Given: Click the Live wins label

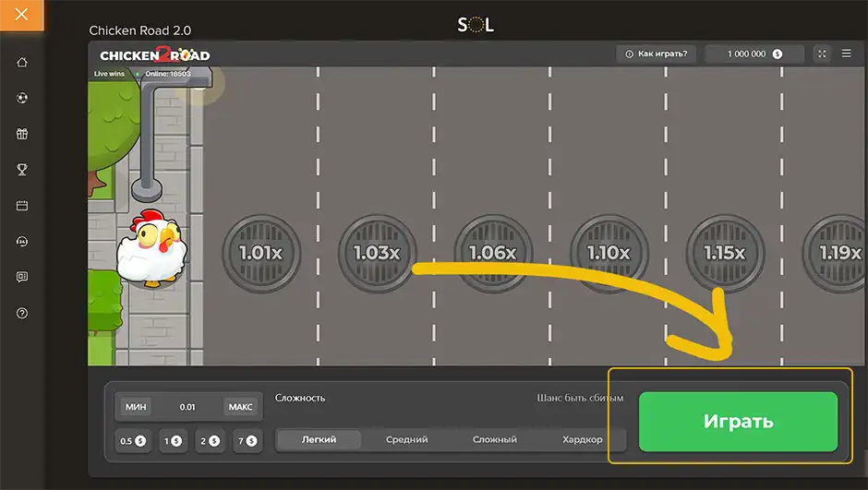Looking at the screenshot, I should point(109,74).
